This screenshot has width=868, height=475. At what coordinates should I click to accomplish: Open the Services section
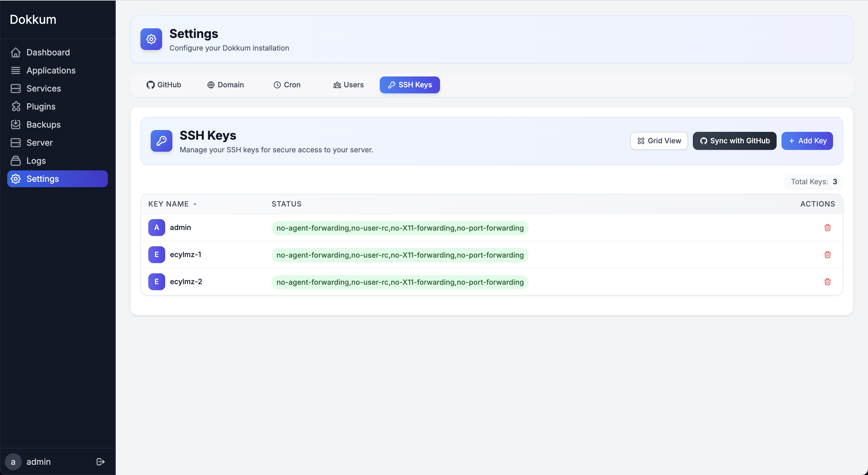(43, 88)
